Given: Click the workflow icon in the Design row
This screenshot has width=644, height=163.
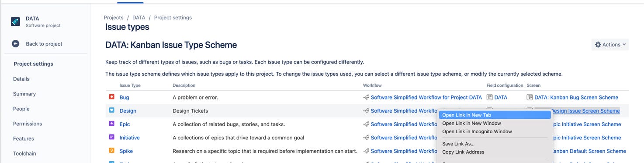Looking at the screenshot, I should pyautogui.click(x=366, y=111).
